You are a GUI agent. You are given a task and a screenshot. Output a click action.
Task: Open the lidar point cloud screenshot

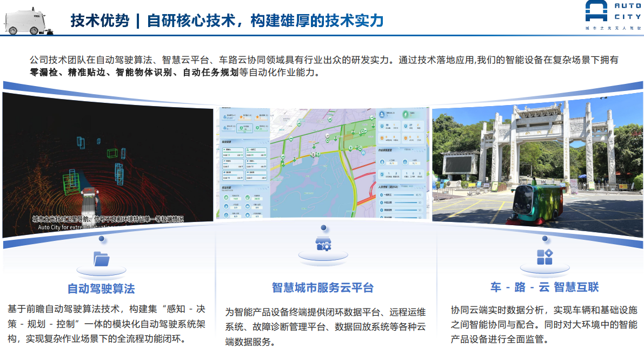[x=108, y=165]
